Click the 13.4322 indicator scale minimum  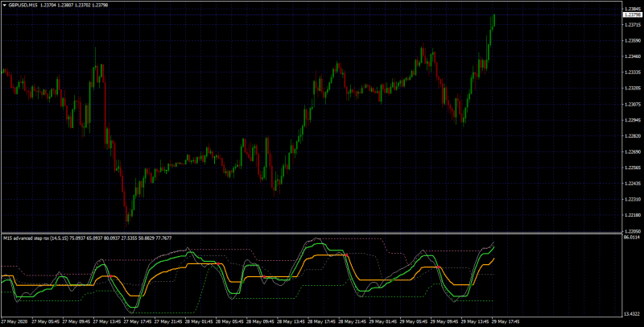[633, 314]
